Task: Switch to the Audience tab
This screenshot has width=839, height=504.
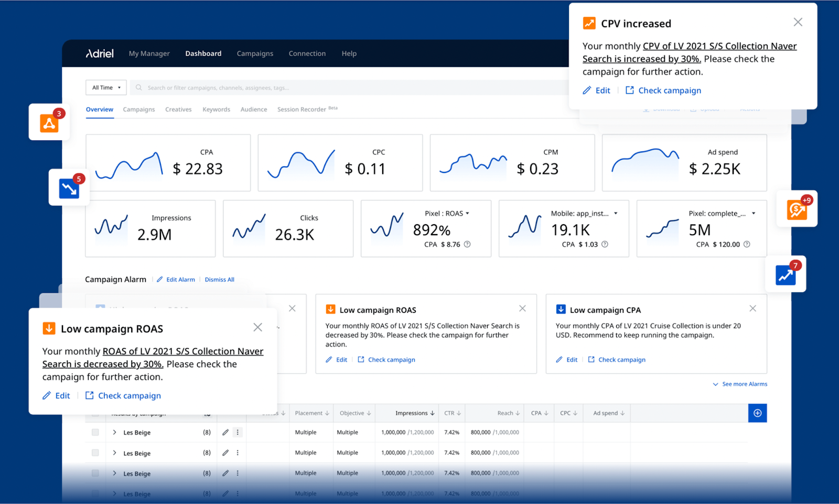Action: pos(254,109)
